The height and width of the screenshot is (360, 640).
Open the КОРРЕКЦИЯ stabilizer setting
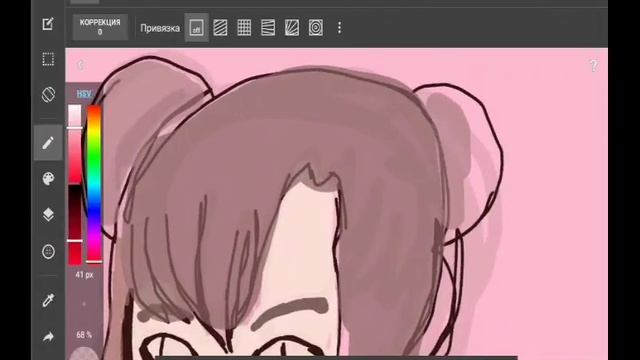click(100, 27)
